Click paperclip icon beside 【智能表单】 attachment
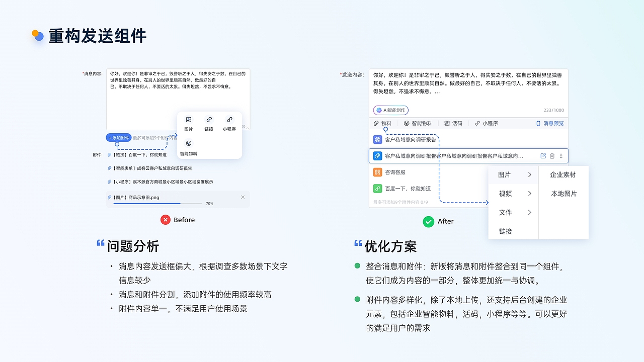644x362 pixels. (x=109, y=168)
